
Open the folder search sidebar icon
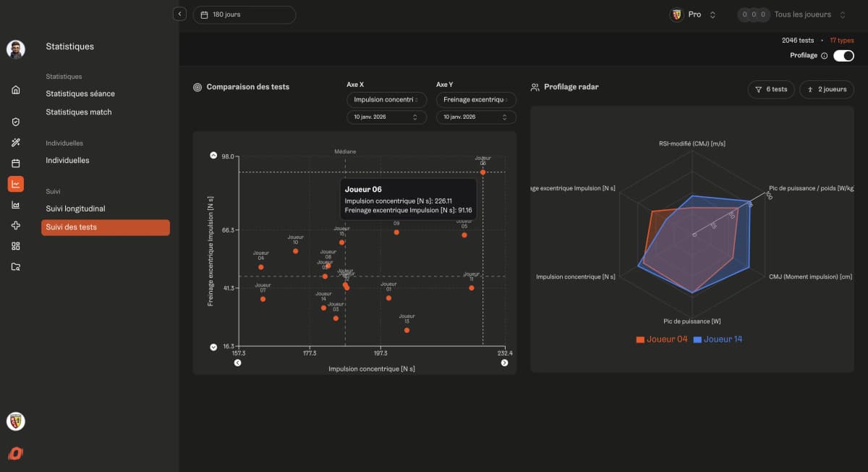point(16,266)
